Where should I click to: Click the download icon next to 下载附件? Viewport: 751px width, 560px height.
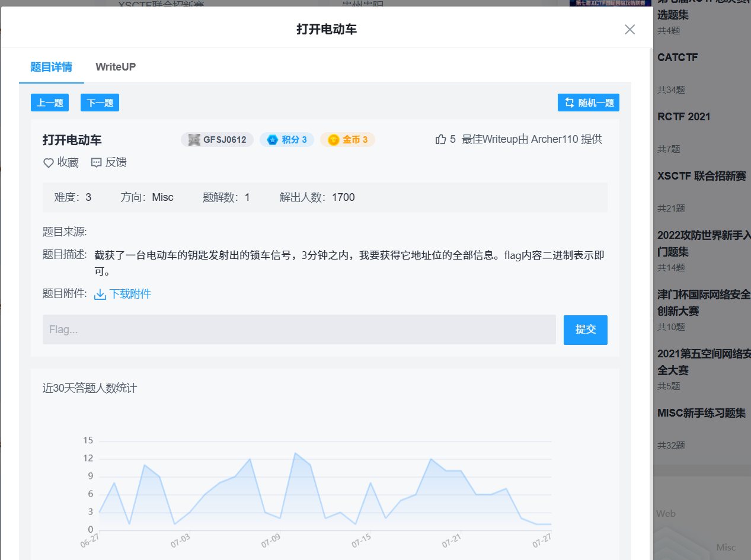100,293
